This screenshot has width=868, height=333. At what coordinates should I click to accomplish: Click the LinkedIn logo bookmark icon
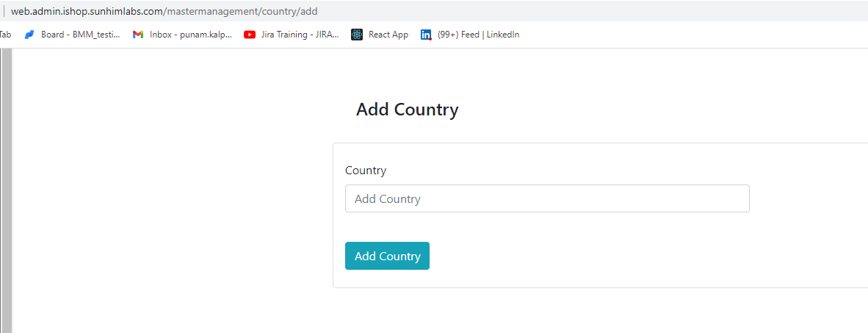click(x=426, y=35)
